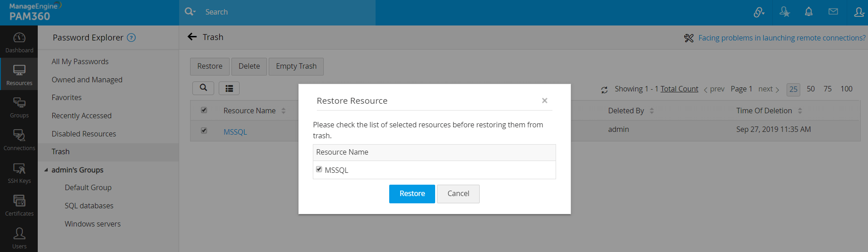Open the search filter dropdown in header
This screenshot has width=868, height=252.
(x=190, y=12)
